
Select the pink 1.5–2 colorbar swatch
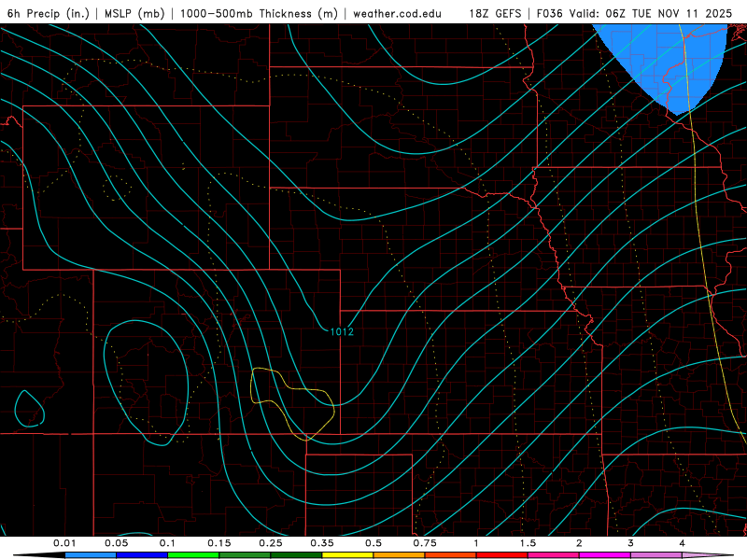click(x=554, y=555)
